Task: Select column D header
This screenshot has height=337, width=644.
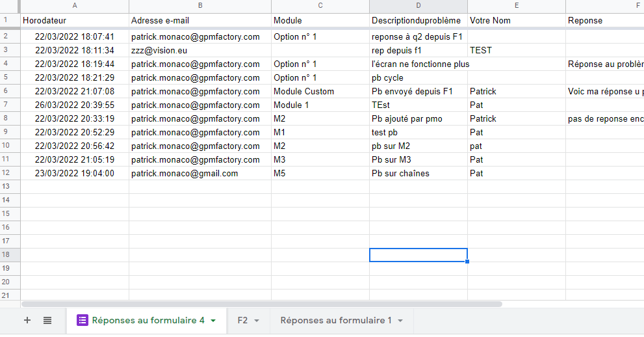Action: tap(418, 5)
